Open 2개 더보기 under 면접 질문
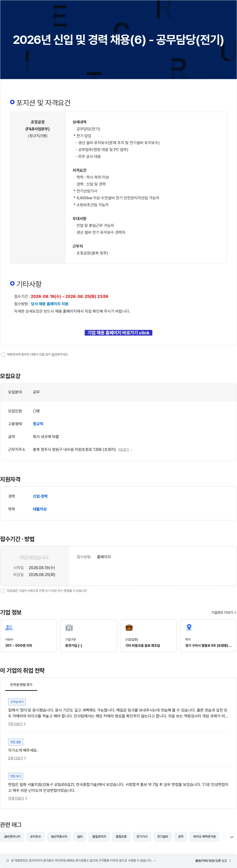 [17, 758]
